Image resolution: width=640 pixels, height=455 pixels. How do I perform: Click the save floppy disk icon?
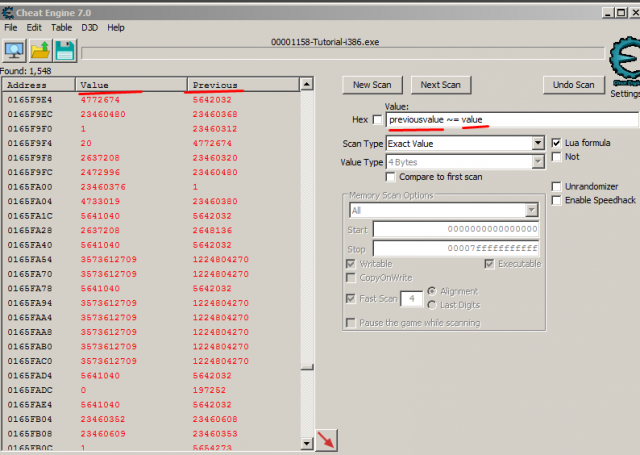65,51
